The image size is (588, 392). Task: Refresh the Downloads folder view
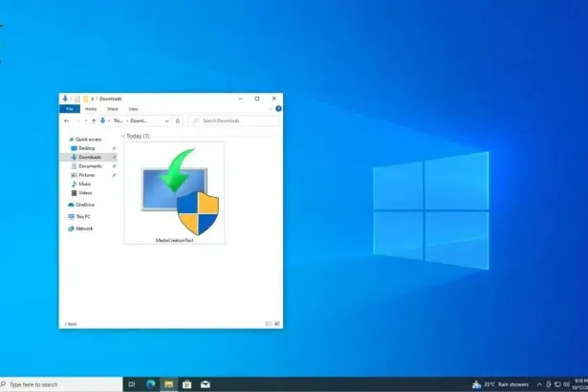pyautogui.click(x=178, y=121)
